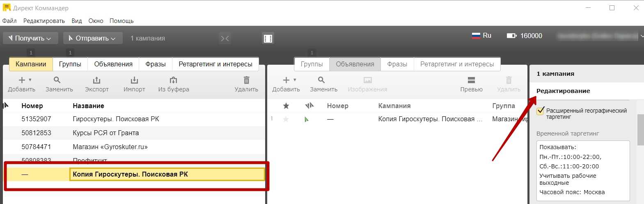Click the Экспорт icon
Viewport: 644px width, 204px height.
[96, 80]
